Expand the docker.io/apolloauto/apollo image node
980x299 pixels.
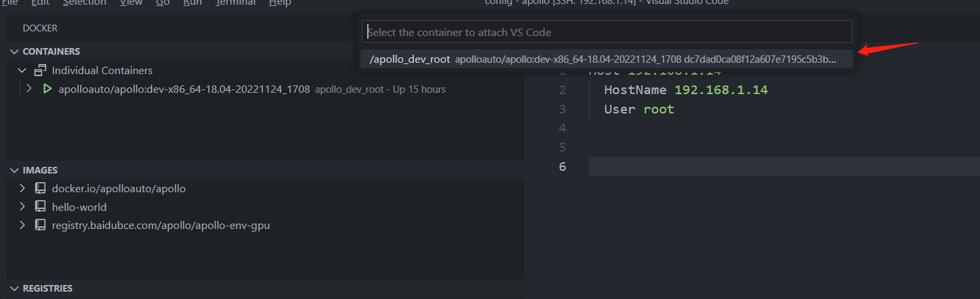tap(22, 188)
